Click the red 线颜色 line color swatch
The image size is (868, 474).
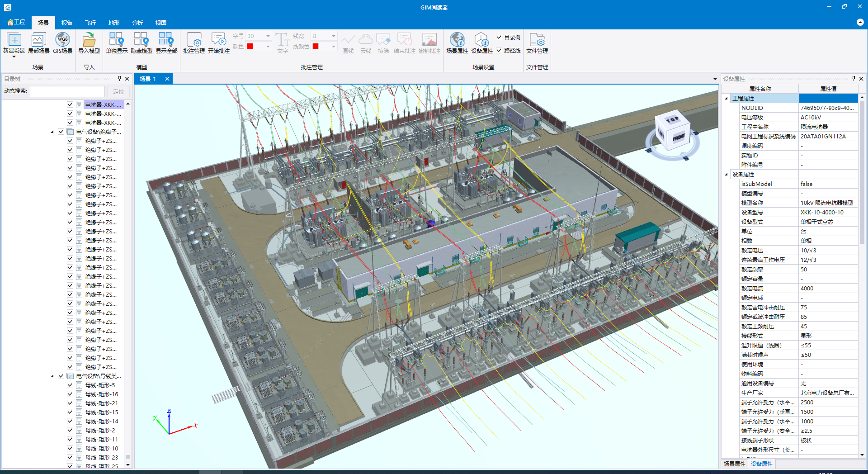[316, 46]
